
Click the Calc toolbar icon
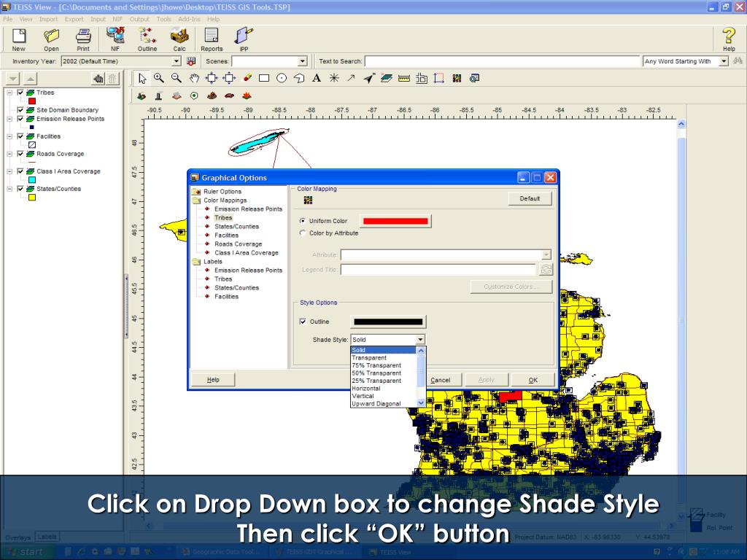coord(179,39)
